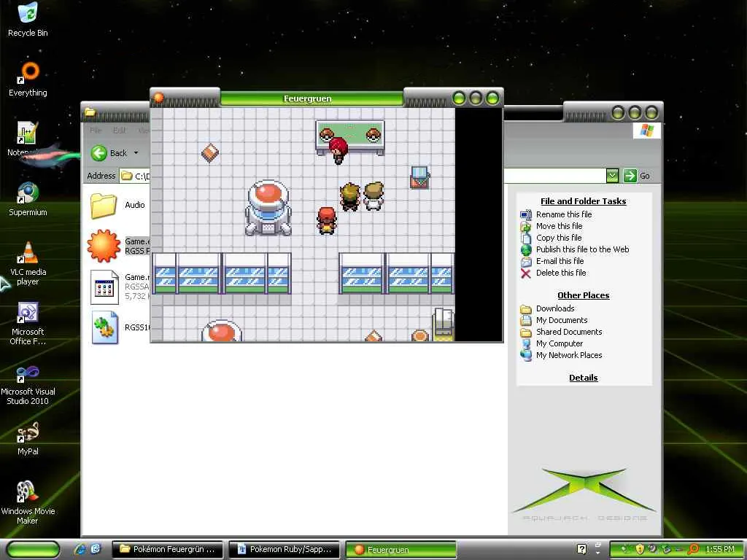
Task: Open My Network Places link
Action: pyautogui.click(x=569, y=355)
